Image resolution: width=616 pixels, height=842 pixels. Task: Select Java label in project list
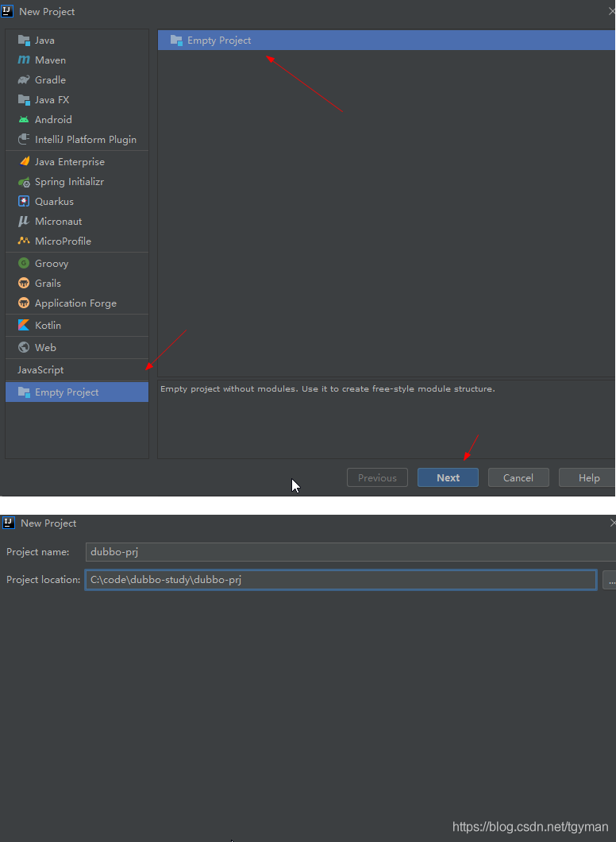pyautogui.click(x=44, y=41)
